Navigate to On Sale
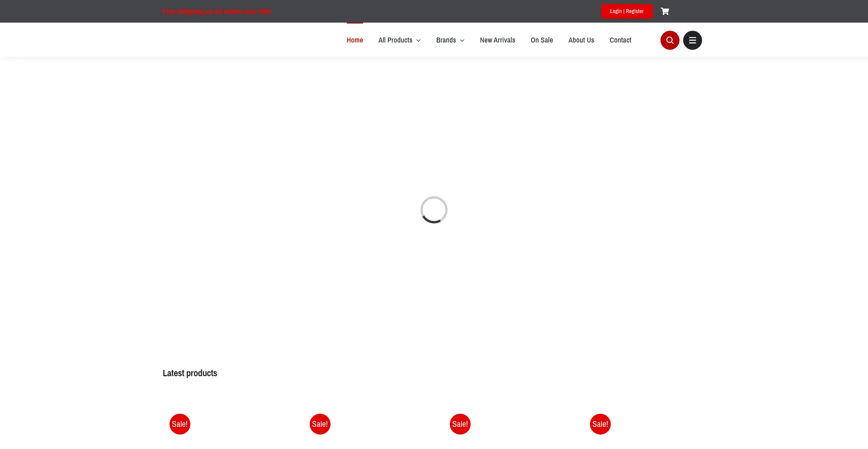The height and width of the screenshot is (449, 868). tap(542, 40)
